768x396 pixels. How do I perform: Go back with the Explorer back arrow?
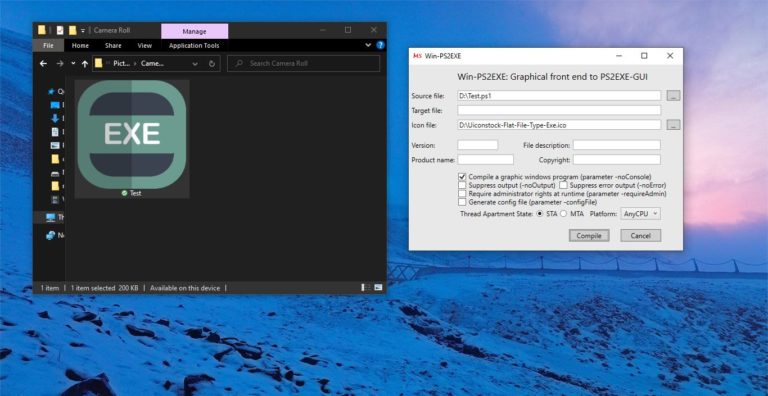coord(43,64)
